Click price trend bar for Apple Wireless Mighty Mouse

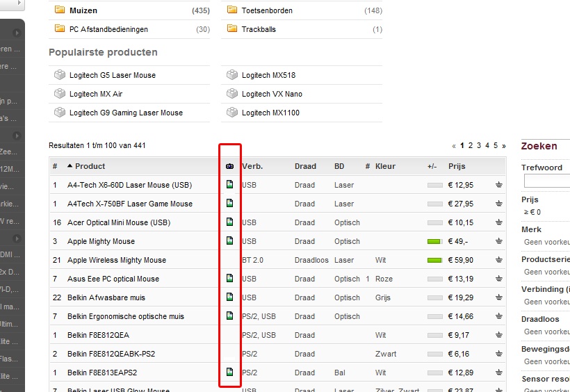434,261
